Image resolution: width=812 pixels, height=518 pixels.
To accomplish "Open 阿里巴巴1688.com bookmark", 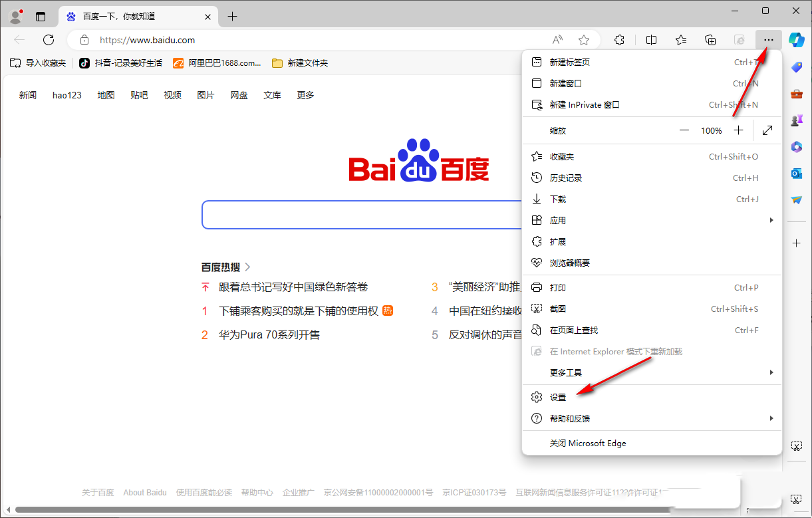I will coord(217,63).
